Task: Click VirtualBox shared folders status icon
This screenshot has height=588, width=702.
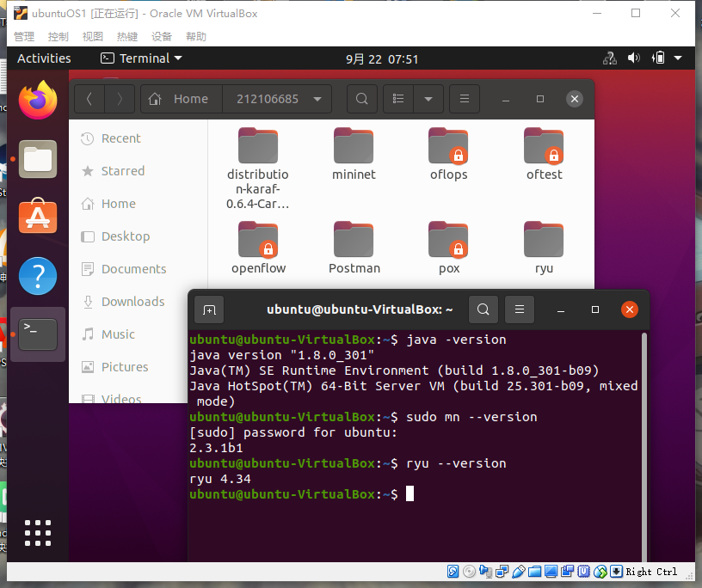Action: (x=534, y=572)
